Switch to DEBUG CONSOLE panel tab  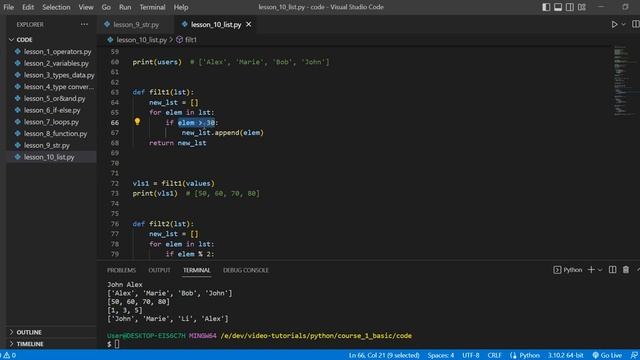point(246,270)
